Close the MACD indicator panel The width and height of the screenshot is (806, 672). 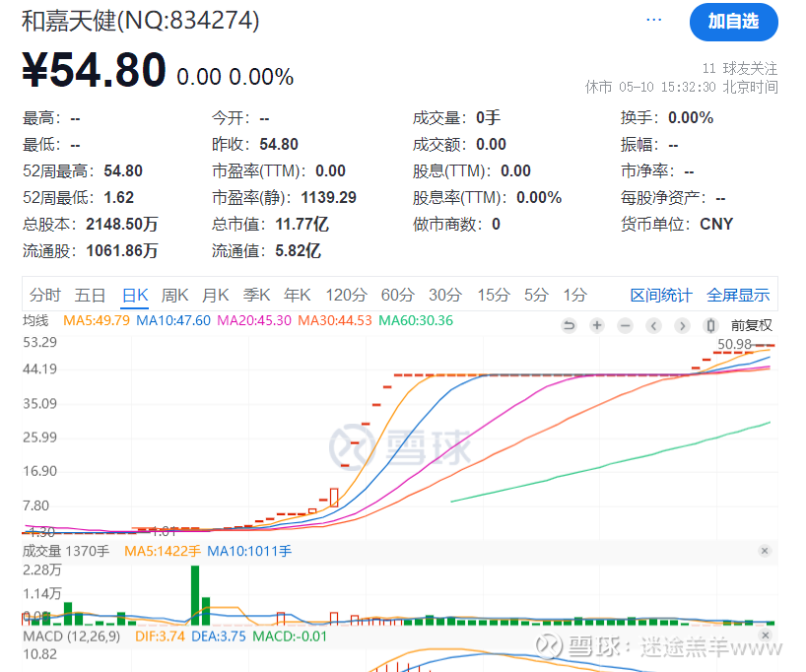click(x=764, y=637)
